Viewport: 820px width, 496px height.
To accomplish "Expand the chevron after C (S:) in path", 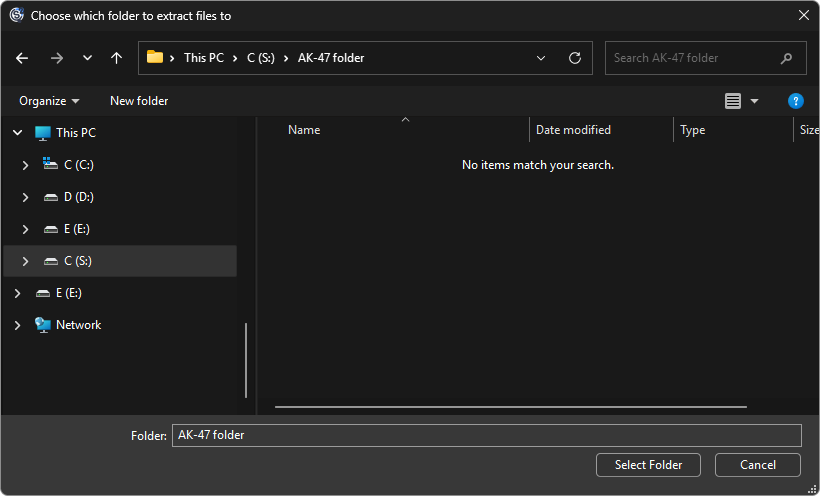I will click(x=286, y=58).
